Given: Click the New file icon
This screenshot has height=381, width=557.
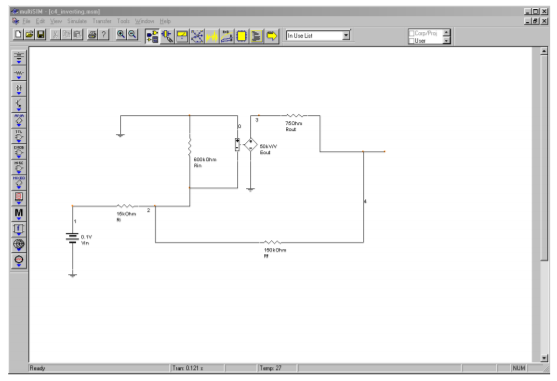Looking at the screenshot, I should coord(18,34).
